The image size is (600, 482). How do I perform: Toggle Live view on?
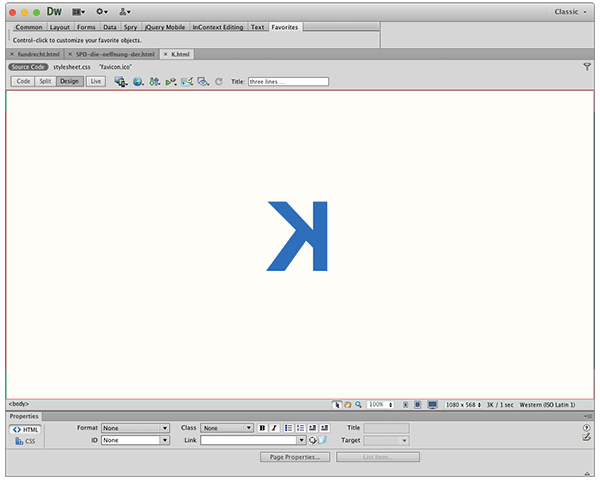[x=96, y=81]
